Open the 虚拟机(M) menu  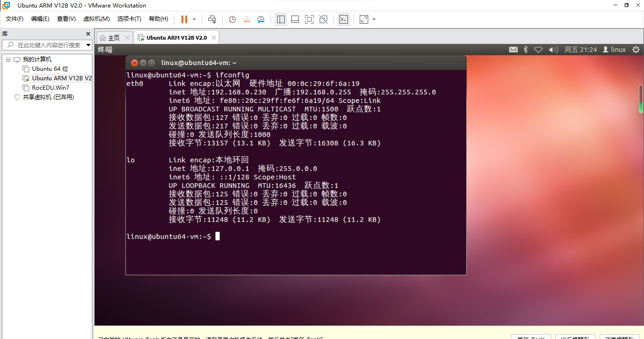click(x=96, y=19)
